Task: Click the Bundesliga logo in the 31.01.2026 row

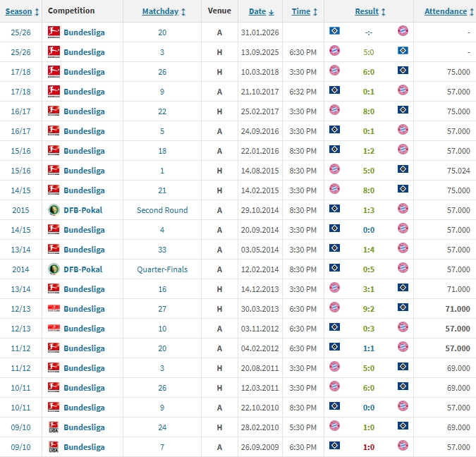Action: point(54,32)
